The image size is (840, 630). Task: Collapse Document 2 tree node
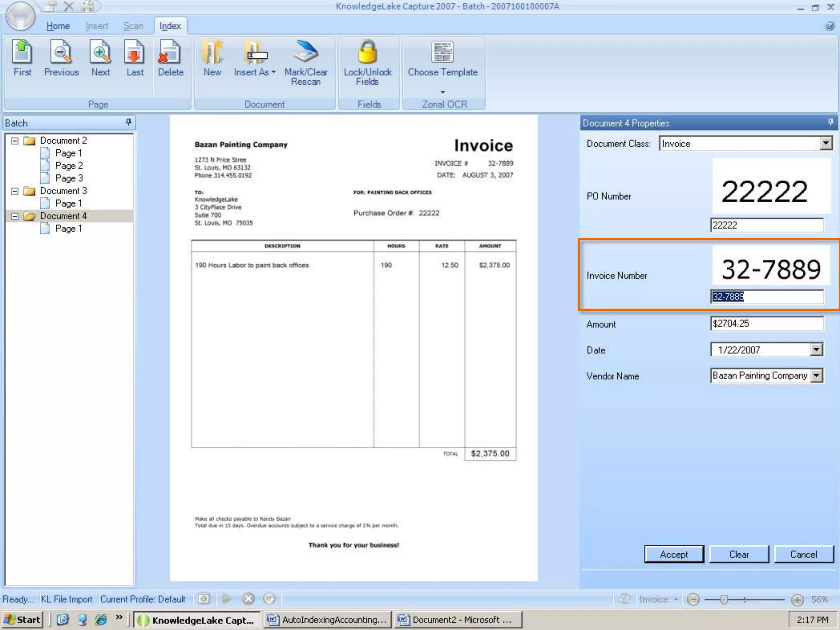15,141
